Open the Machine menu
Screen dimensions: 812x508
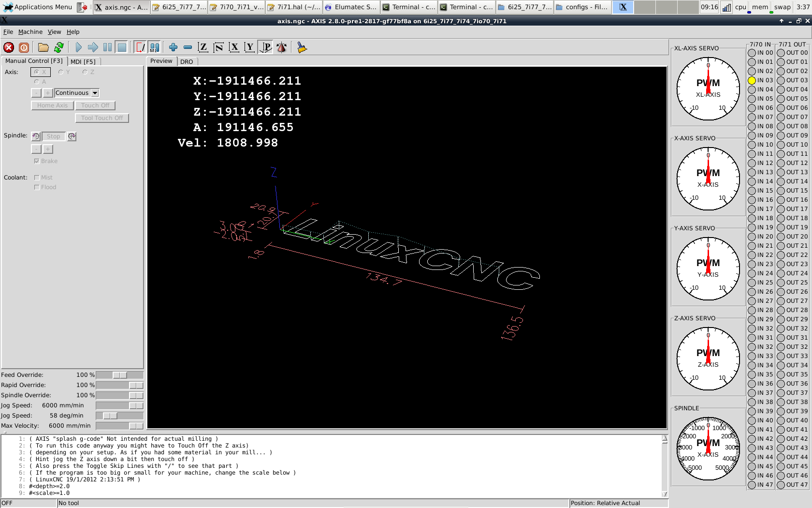pyautogui.click(x=30, y=32)
